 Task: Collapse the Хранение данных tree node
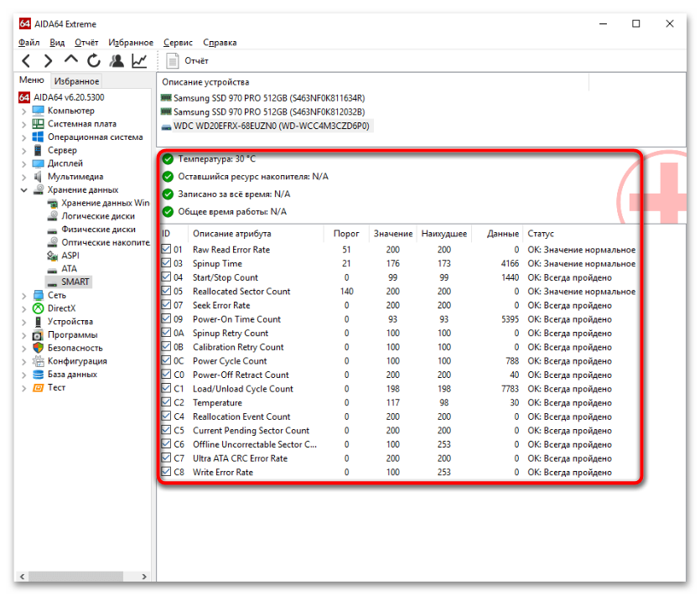point(24,190)
